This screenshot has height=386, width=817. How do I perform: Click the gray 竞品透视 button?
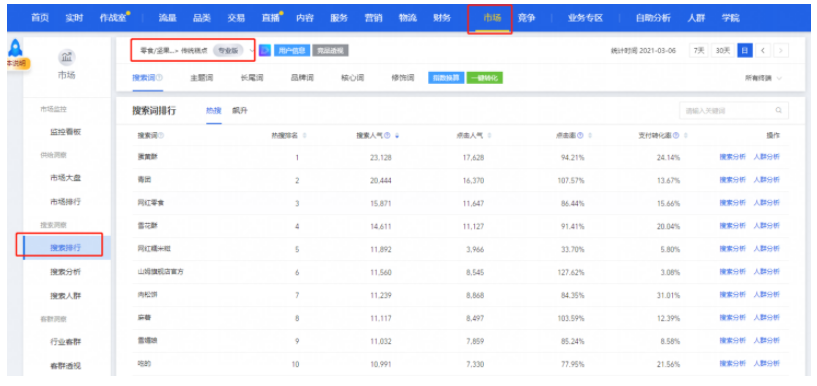pos(330,51)
